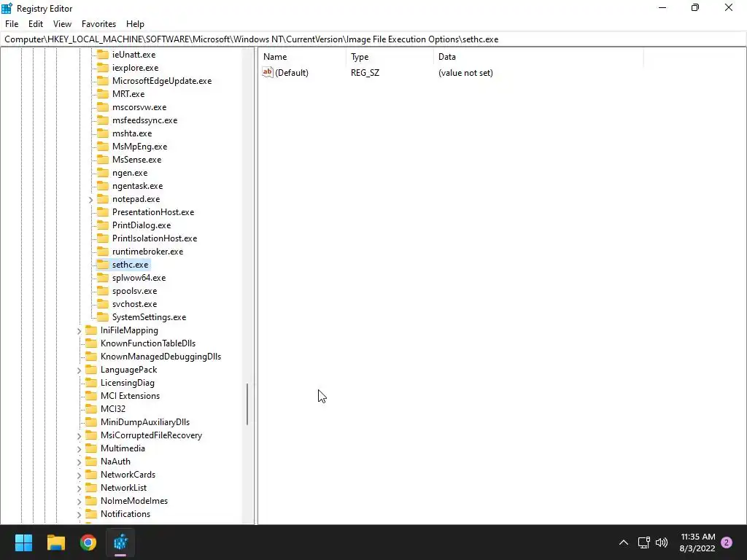The height and width of the screenshot is (560, 747).
Task: Click the (Default) string value icon
Action: tap(268, 72)
